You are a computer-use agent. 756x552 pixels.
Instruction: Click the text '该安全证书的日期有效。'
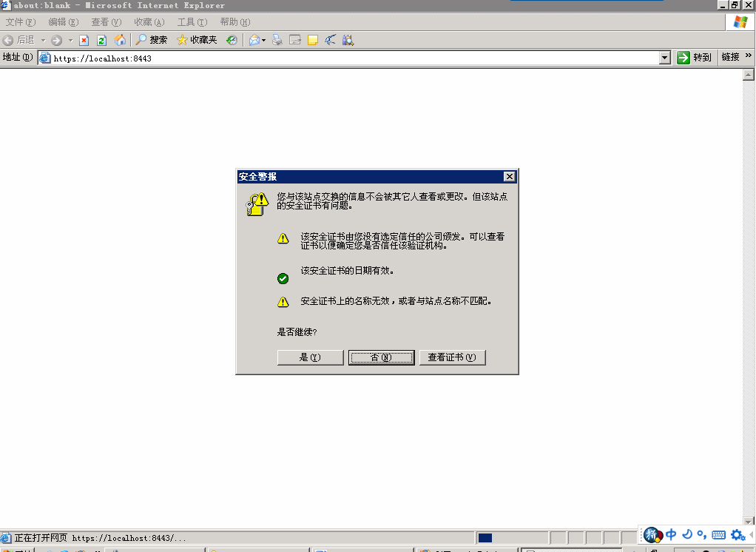click(x=347, y=271)
